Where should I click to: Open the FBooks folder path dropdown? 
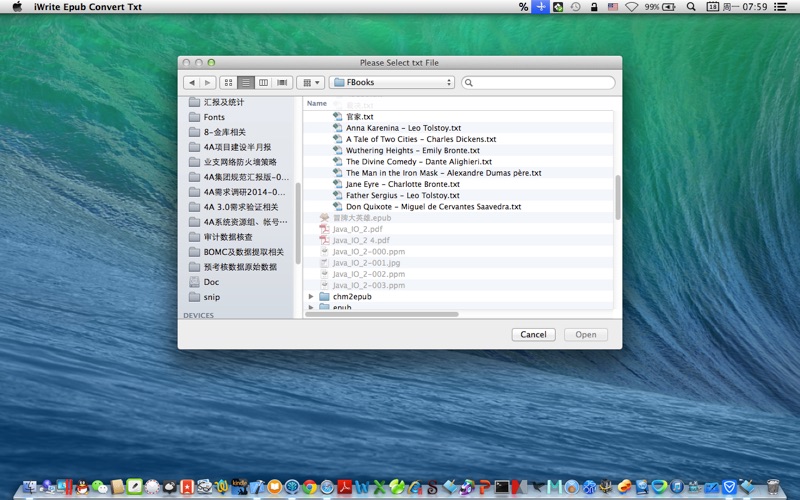(392, 83)
